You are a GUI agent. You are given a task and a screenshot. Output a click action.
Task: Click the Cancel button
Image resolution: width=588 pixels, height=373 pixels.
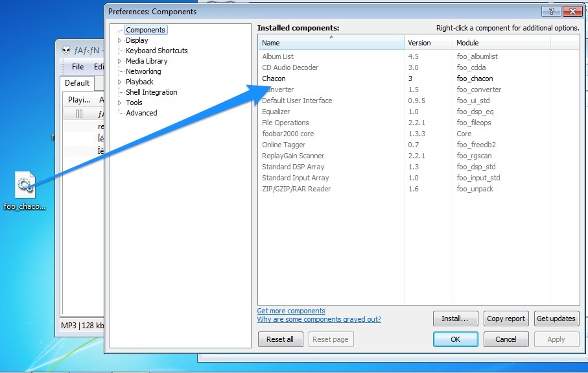[506, 339]
